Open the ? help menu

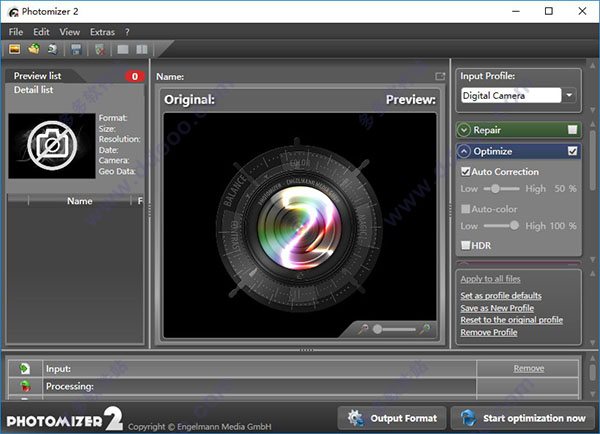coord(127,32)
